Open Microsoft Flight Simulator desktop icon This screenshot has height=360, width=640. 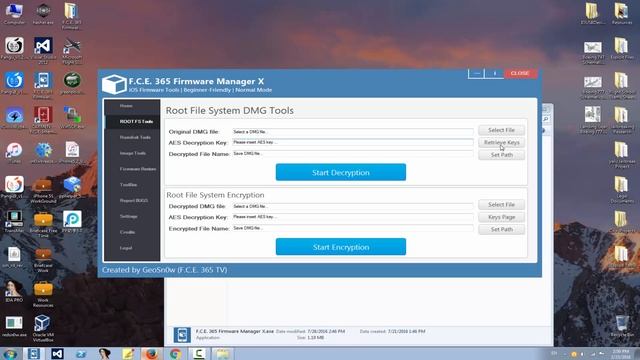72,50
